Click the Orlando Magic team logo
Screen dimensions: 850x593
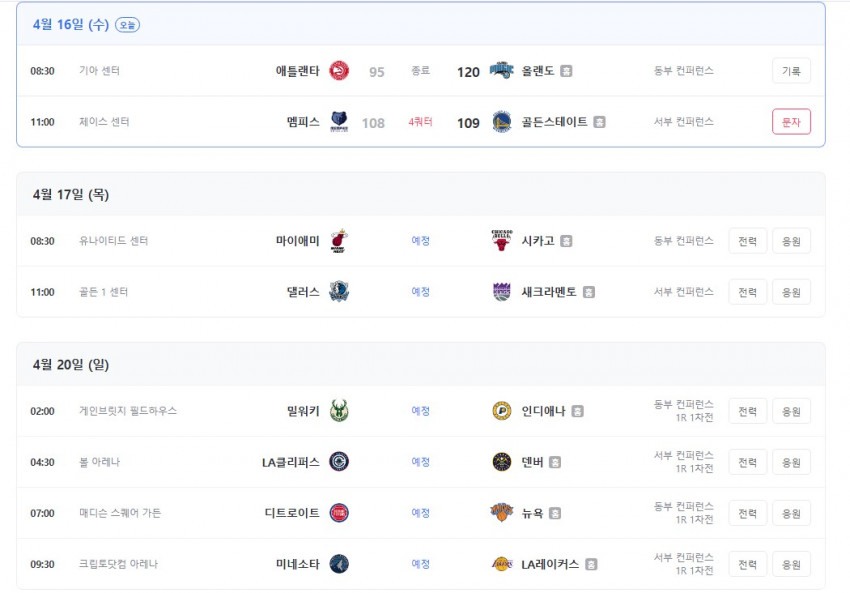point(501,70)
